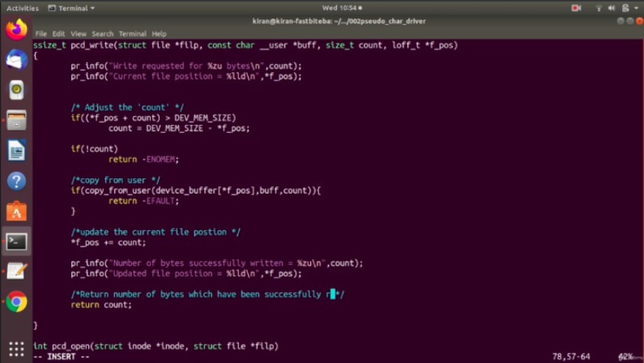The image size is (644, 363).
Task: Open the View menu
Action: (x=78, y=34)
